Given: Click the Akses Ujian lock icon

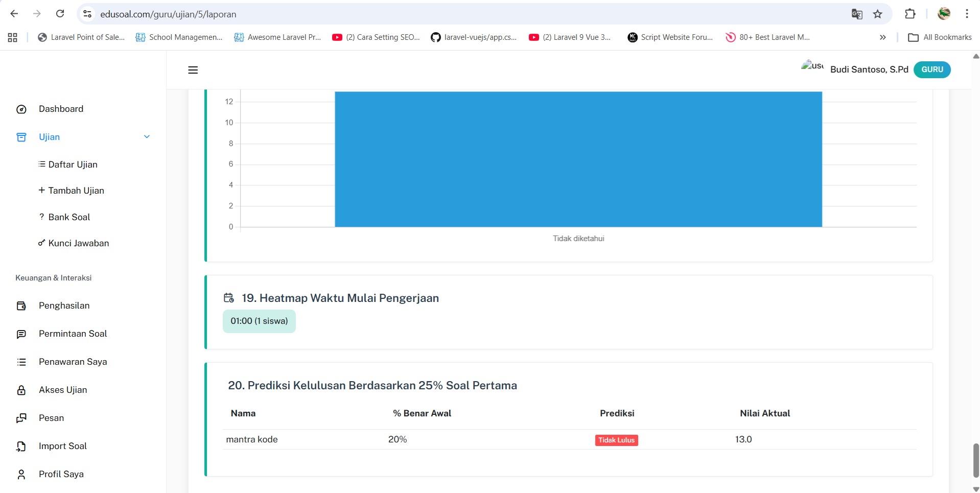Looking at the screenshot, I should point(21,390).
